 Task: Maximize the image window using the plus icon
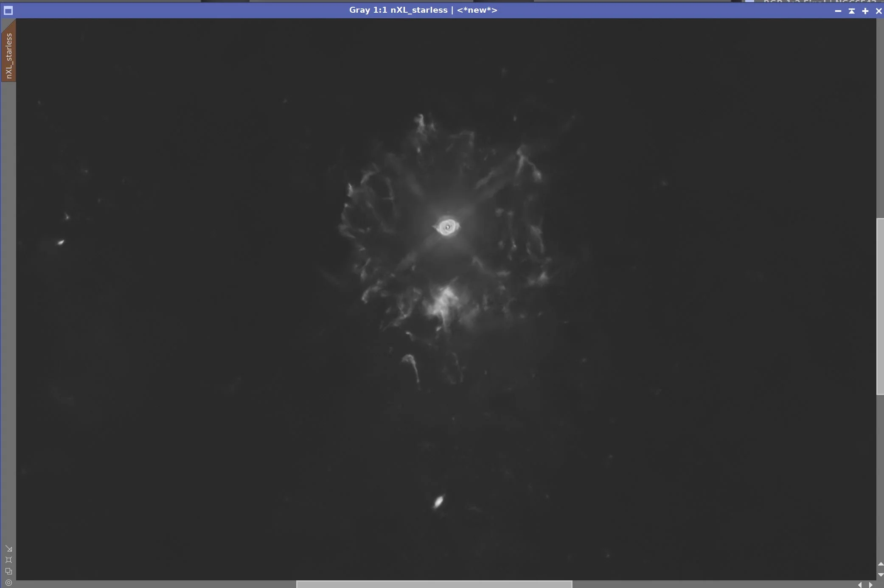click(x=865, y=11)
